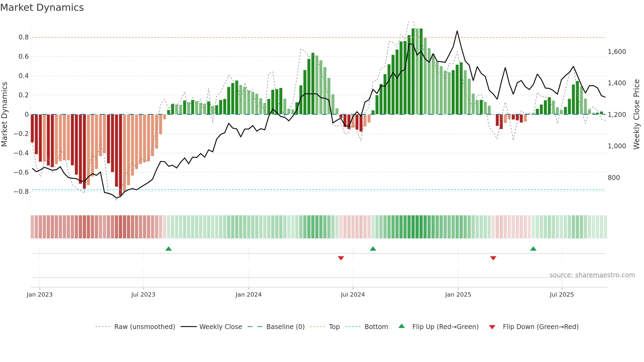Click the Weekly Close Price axis title

point(636,114)
